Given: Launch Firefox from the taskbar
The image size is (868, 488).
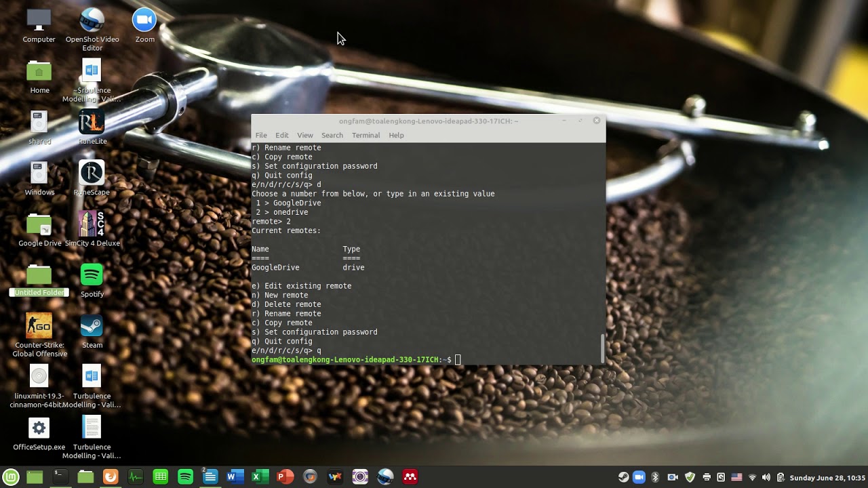Looking at the screenshot, I should point(110,477).
